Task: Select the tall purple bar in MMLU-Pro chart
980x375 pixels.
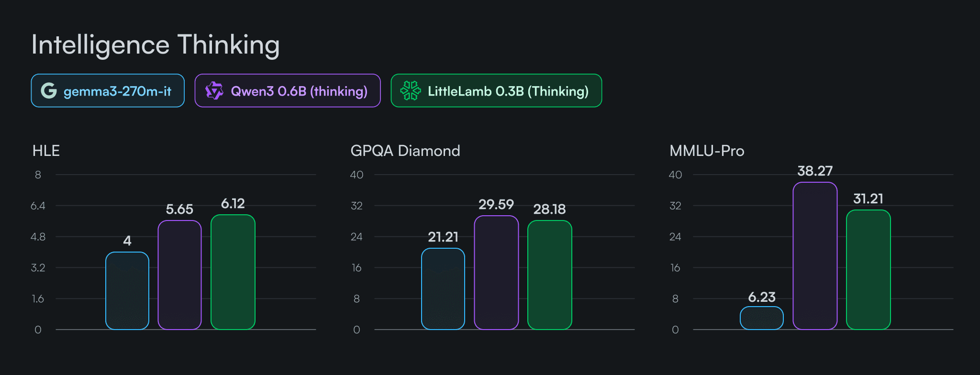Action: point(815,256)
